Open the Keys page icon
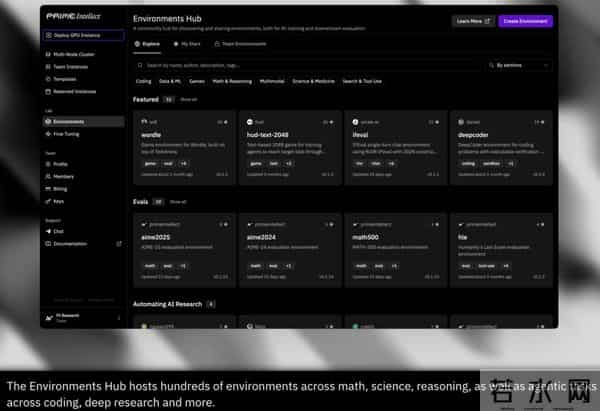 (x=48, y=200)
